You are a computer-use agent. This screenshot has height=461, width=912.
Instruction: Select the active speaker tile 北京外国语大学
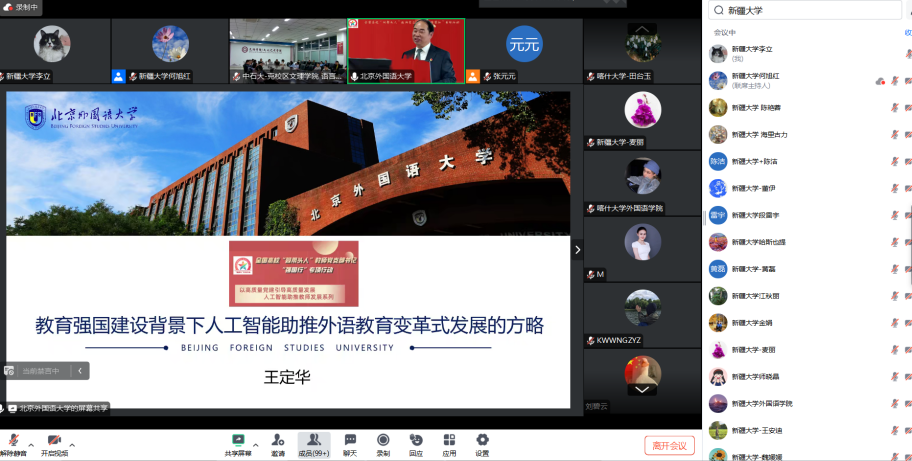coord(406,51)
